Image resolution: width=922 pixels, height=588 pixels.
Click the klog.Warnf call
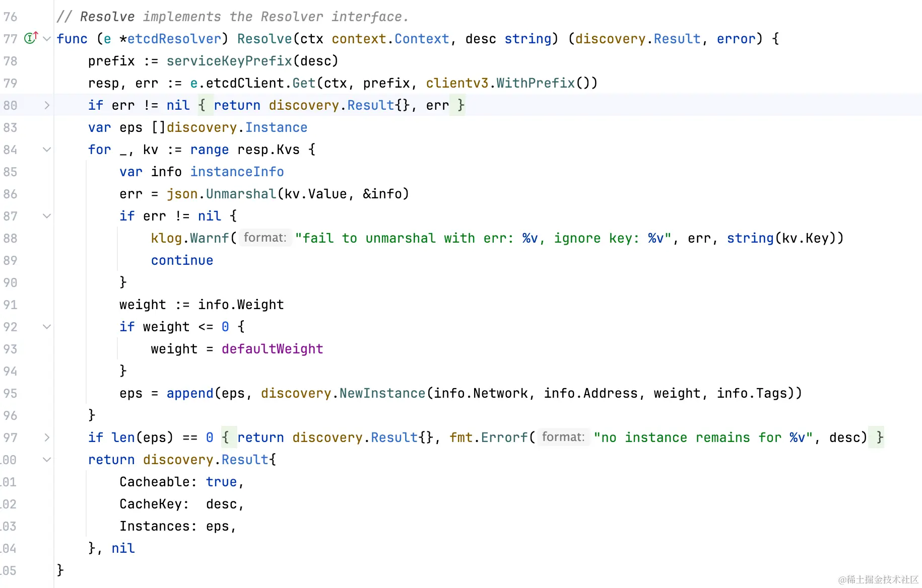tap(190, 238)
